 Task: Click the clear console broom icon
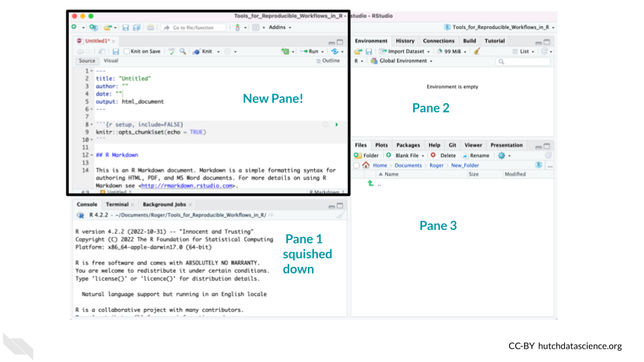pos(340,215)
